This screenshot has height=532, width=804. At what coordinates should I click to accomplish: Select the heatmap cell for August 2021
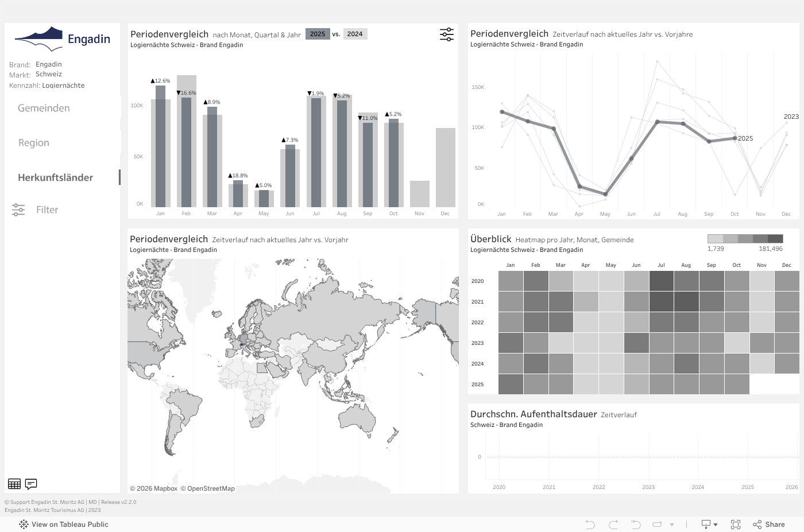pos(687,302)
